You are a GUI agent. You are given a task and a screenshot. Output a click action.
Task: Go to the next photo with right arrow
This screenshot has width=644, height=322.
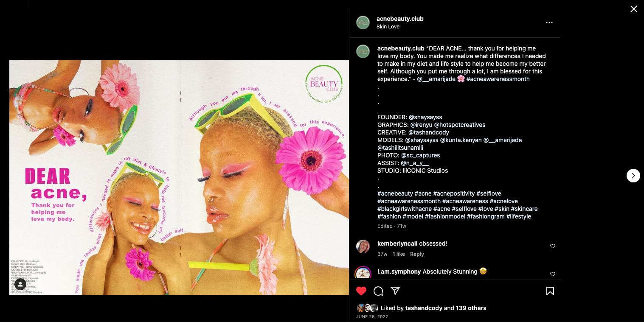pos(633,176)
